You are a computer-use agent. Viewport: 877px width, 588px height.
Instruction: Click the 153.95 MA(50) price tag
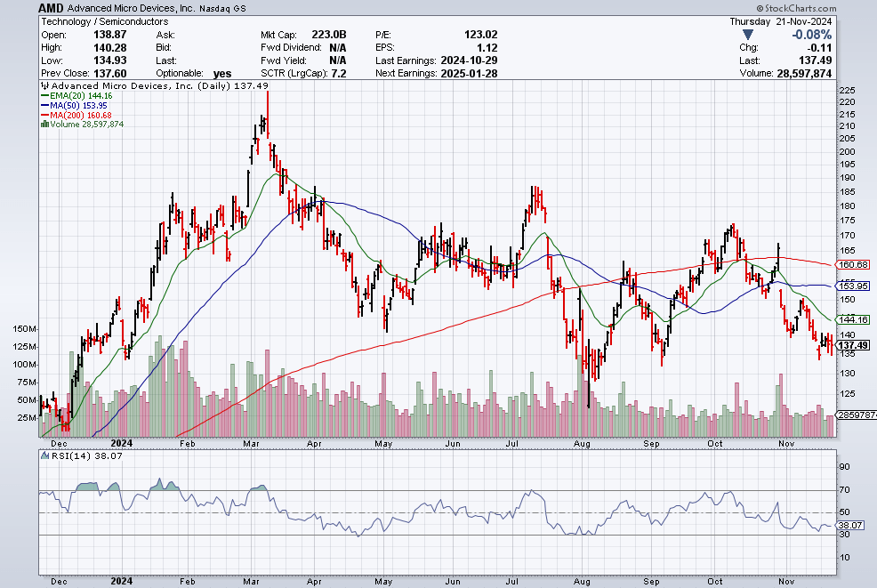pyautogui.click(x=852, y=286)
